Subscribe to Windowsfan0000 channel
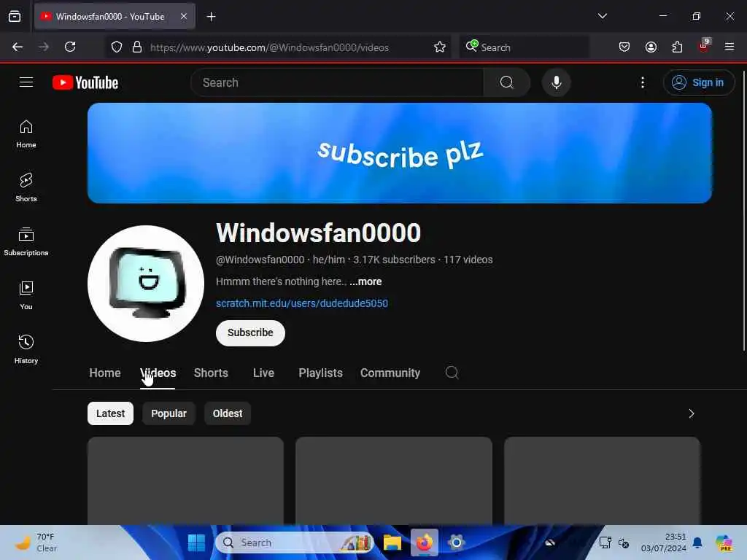The width and height of the screenshot is (747, 560). pyautogui.click(x=251, y=332)
